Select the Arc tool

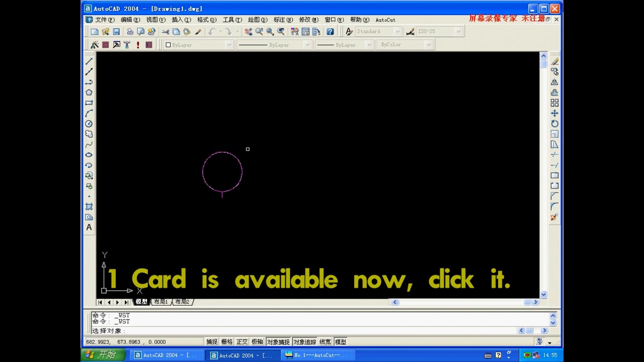[x=89, y=114]
